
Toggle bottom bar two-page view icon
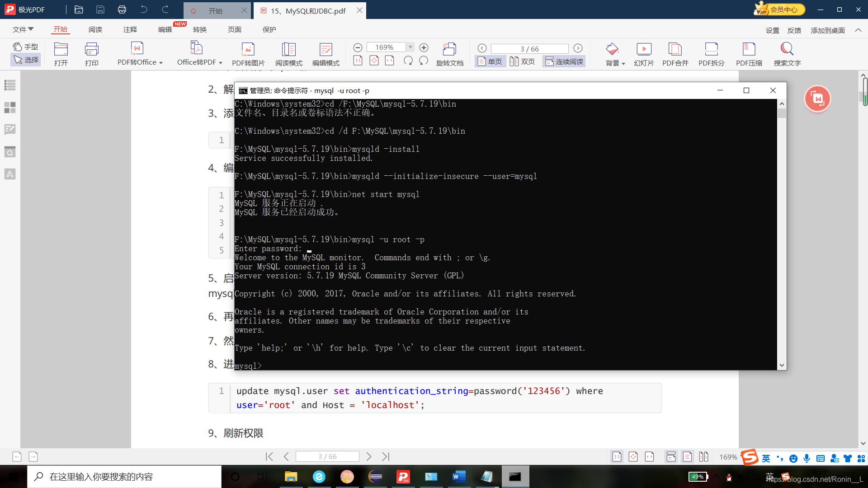(x=703, y=457)
